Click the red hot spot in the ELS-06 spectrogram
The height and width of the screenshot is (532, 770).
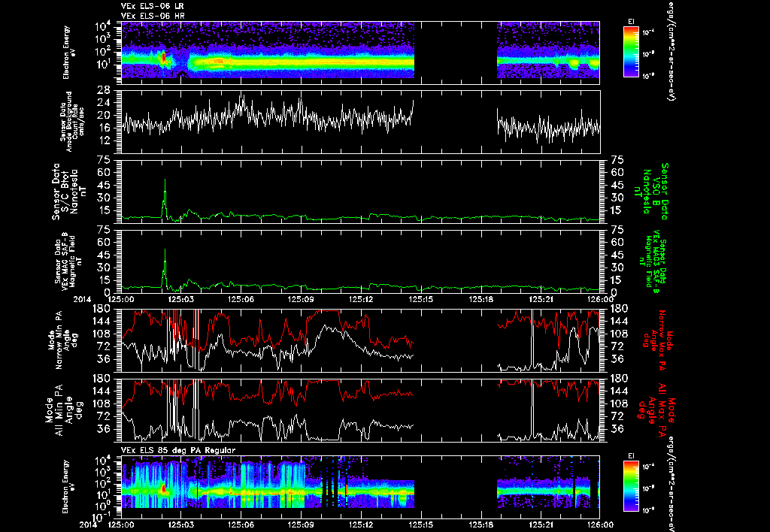[x=163, y=58]
